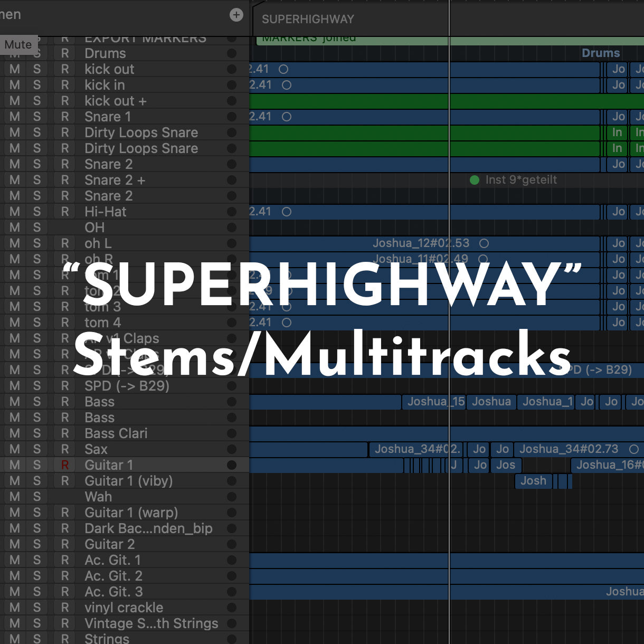Click loop circle on Joshua_12#02.53 region
This screenshot has height=644, width=644.
pos(484,243)
